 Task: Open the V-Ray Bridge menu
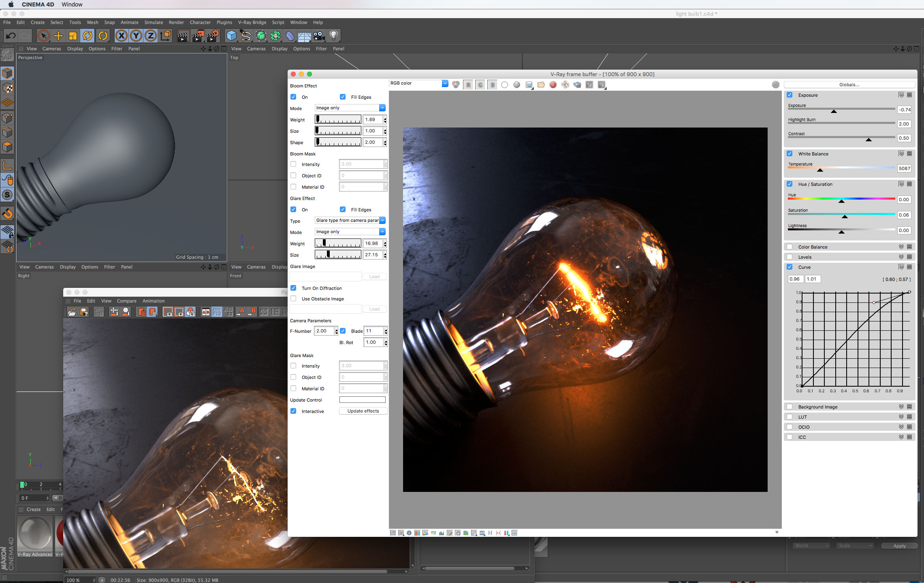pos(252,22)
